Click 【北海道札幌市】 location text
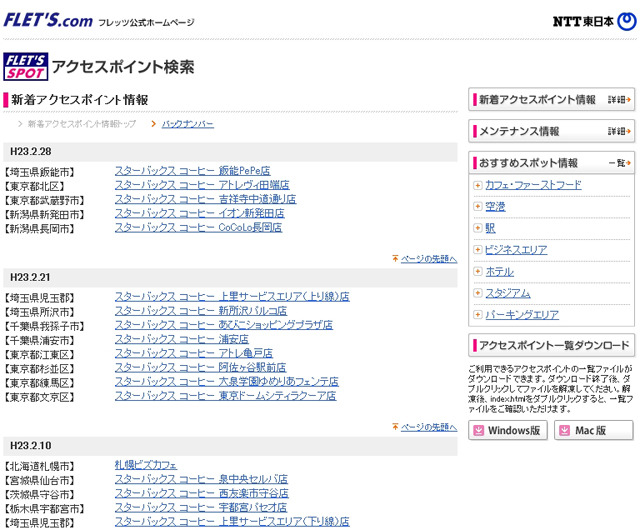Viewport: 640px width, 530px height. click(x=39, y=466)
